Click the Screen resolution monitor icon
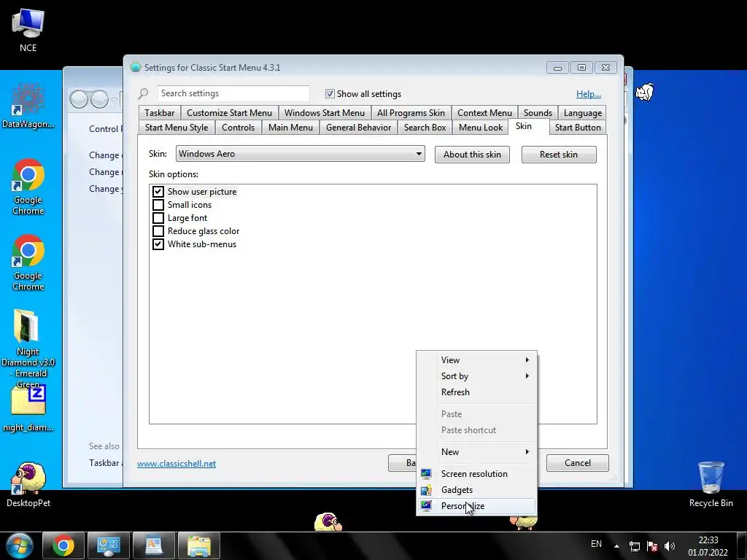 coord(426,474)
